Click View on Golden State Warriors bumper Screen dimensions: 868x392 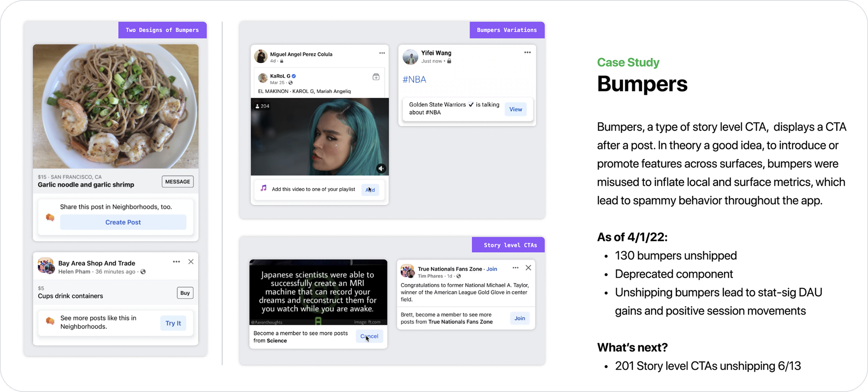(x=515, y=109)
